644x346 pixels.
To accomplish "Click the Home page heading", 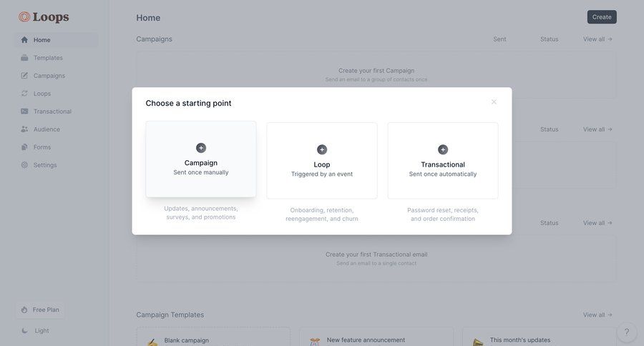I will pyautogui.click(x=148, y=18).
